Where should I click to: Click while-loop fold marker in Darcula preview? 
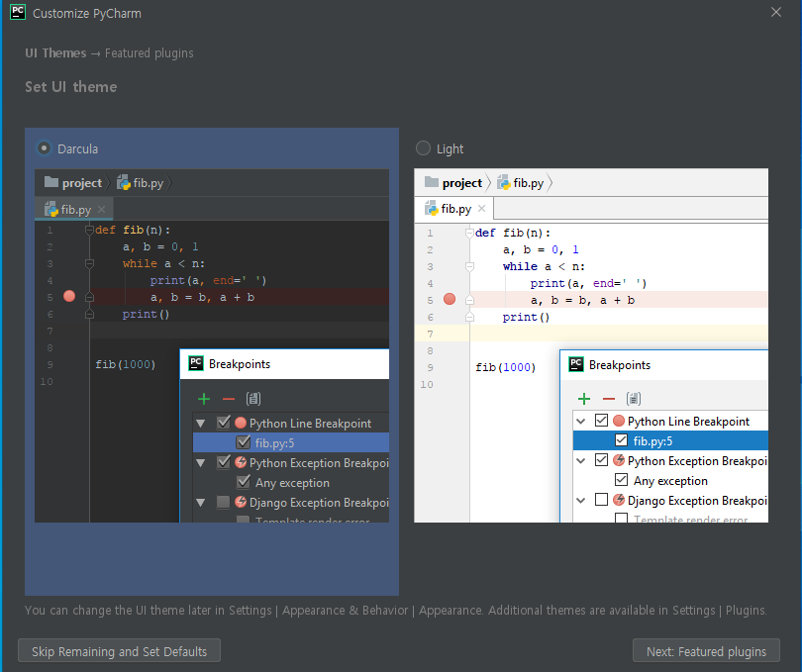pyautogui.click(x=89, y=263)
